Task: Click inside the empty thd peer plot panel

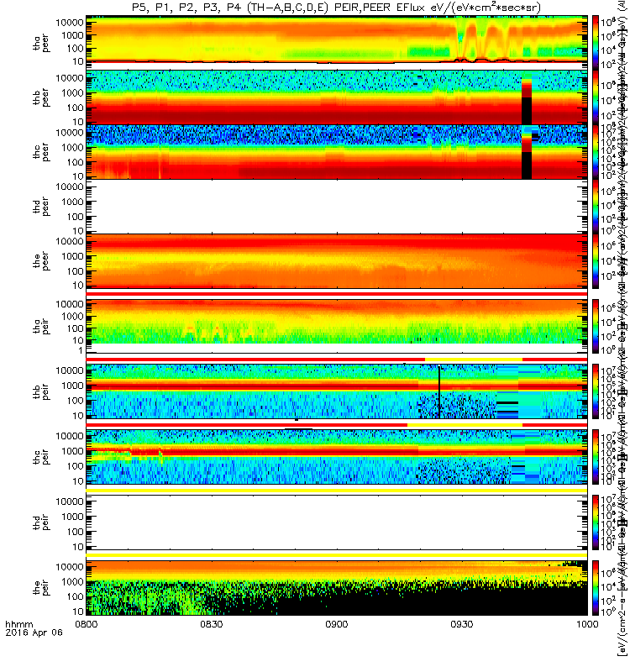Action: [x=337, y=207]
